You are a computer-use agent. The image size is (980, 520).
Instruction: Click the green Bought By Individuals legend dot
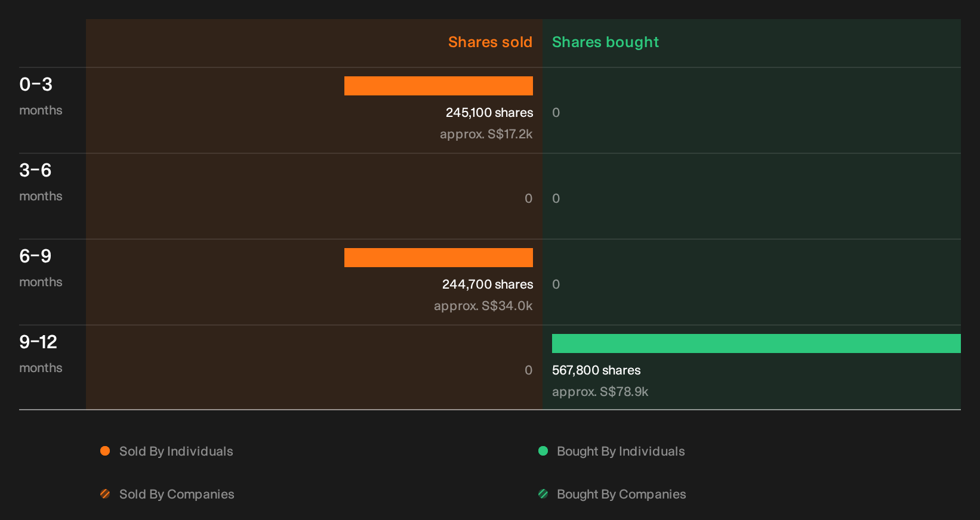click(543, 451)
